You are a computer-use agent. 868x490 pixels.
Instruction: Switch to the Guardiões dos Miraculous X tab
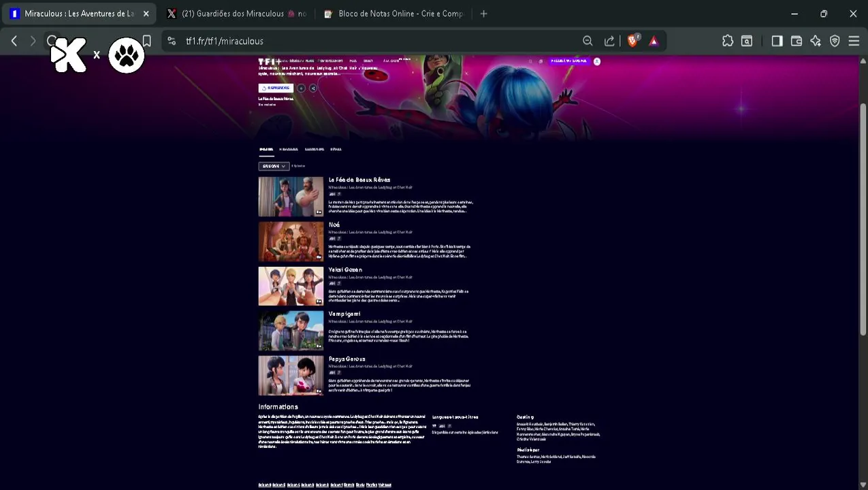pyautogui.click(x=236, y=14)
